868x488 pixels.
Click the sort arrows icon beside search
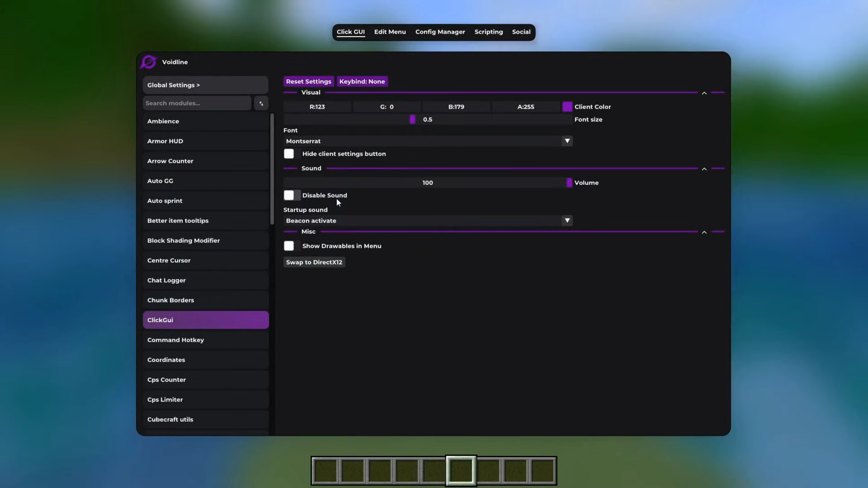261,103
